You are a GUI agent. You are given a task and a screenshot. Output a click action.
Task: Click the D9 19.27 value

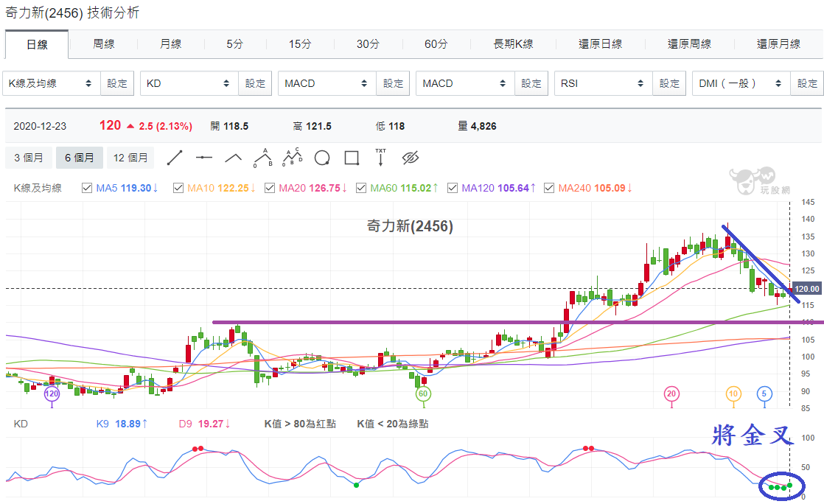[204, 424]
